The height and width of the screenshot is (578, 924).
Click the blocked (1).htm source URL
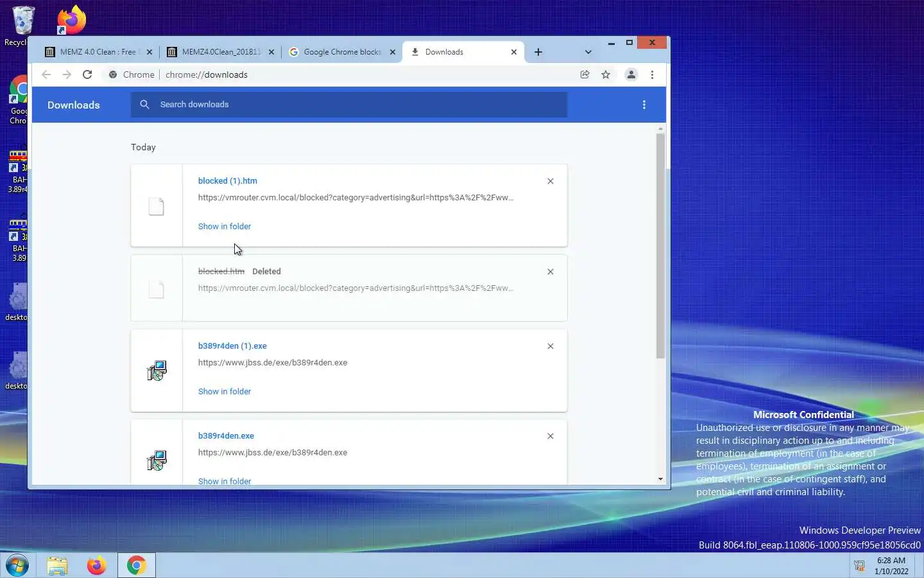point(355,198)
